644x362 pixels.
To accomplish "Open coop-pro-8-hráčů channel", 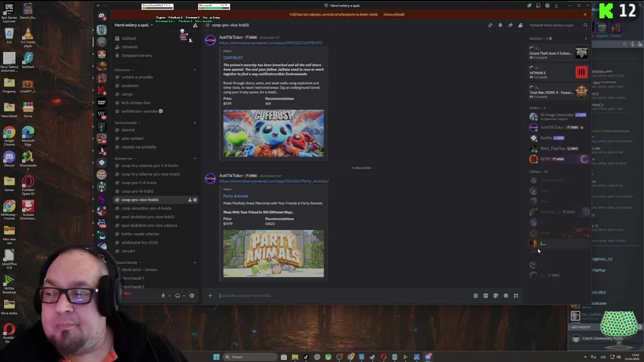I will click(x=156, y=191).
